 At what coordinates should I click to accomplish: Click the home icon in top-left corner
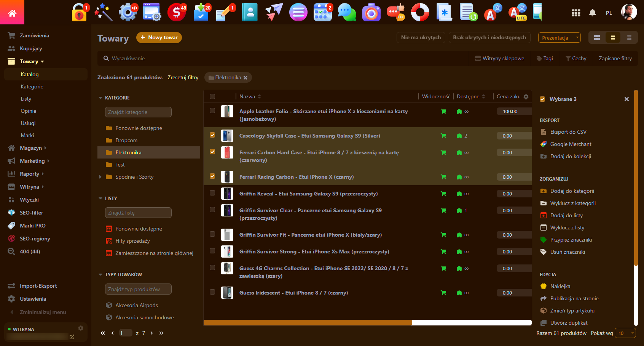(12, 13)
